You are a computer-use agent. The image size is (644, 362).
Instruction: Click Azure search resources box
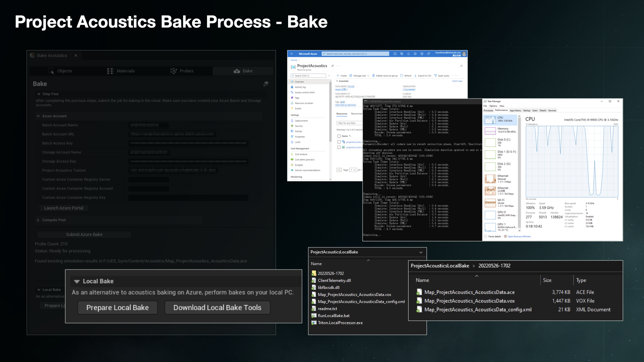coord(355,54)
